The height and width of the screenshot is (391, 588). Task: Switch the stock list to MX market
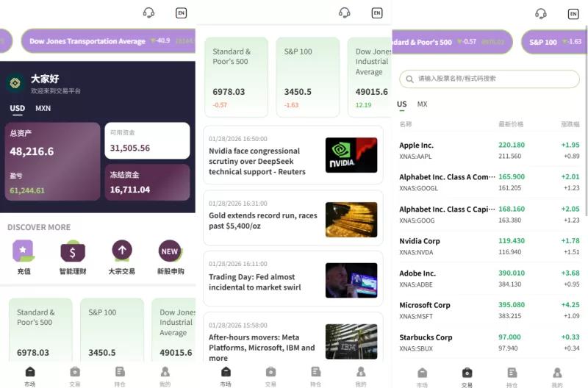pyautogui.click(x=422, y=104)
